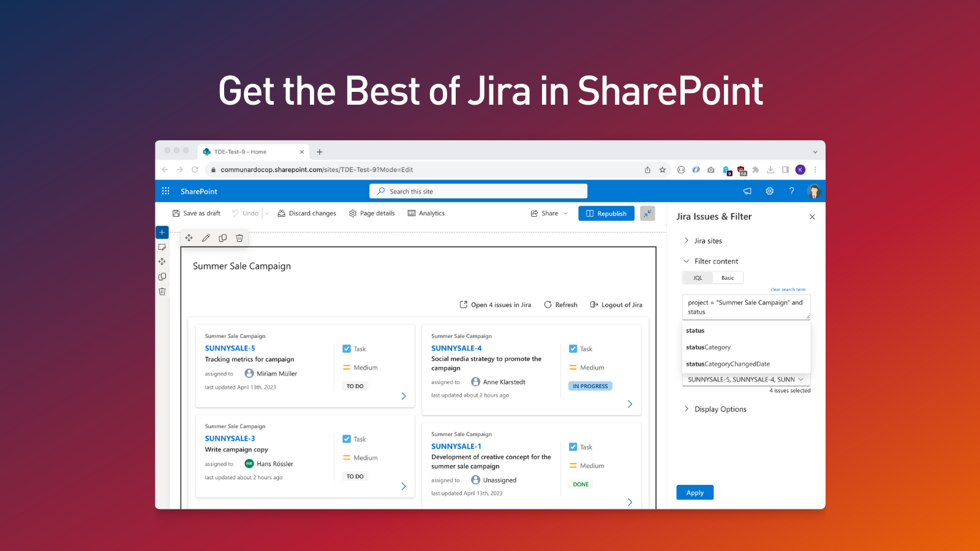This screenshot has width=980, height=551.
Task: Open the SharePoint app launcher waffle
Action: (x=165, y=191)
